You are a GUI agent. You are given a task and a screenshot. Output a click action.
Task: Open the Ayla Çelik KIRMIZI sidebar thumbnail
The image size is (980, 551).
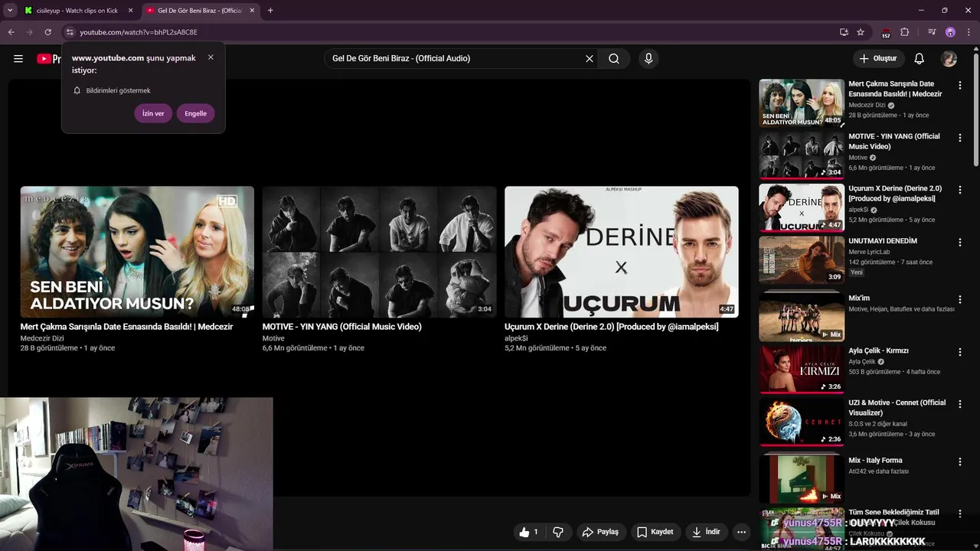click(x=802, y=370)
